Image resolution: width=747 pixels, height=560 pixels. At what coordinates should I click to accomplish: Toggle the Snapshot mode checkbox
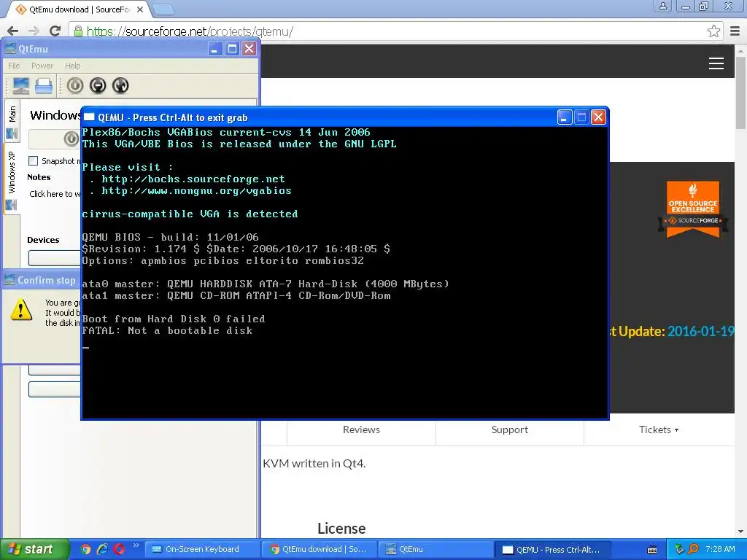pyautogui.click(x=34, y=161)
